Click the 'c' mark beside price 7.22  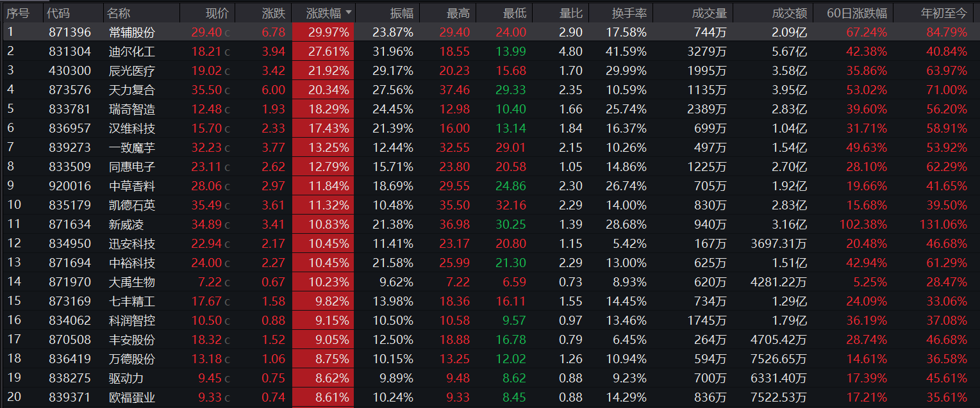(227, 282)
